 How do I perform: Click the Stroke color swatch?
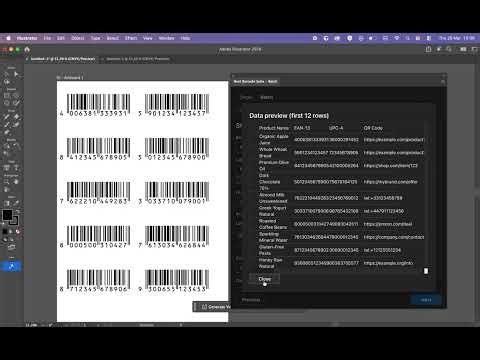pos(14,221)
